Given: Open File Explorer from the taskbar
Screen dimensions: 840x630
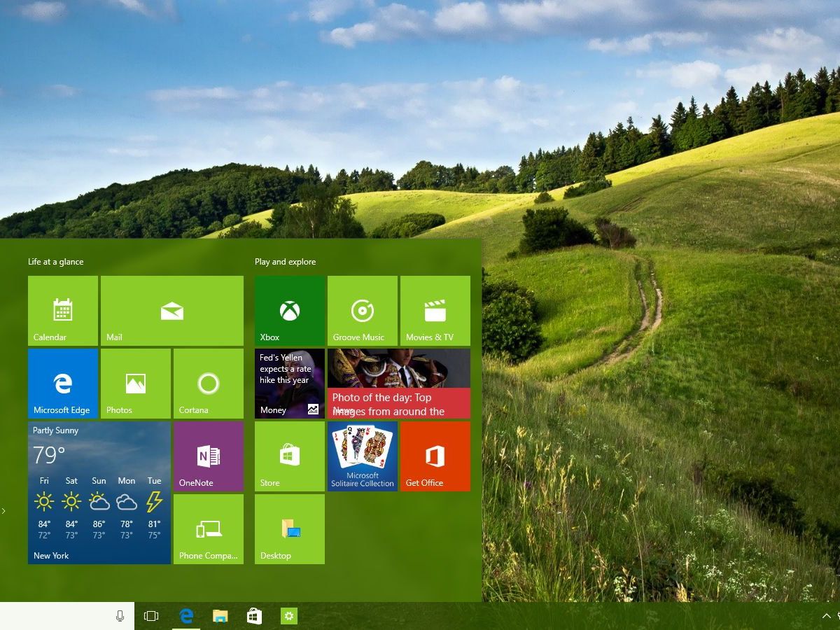Looking at the screenshot, I should pyautogui.click(x=220, y=616).
